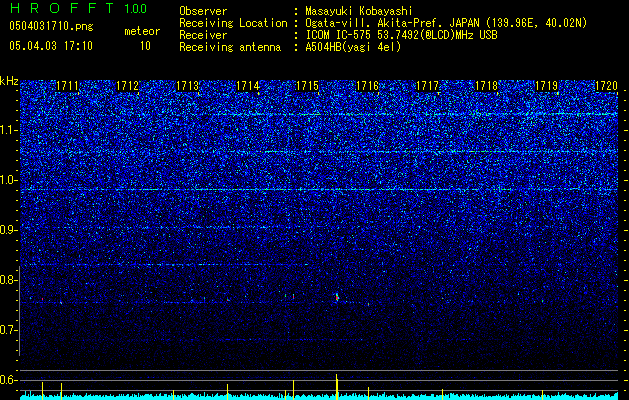Click the HROFFT 1.0.0 title text

(x=78, y=8)
